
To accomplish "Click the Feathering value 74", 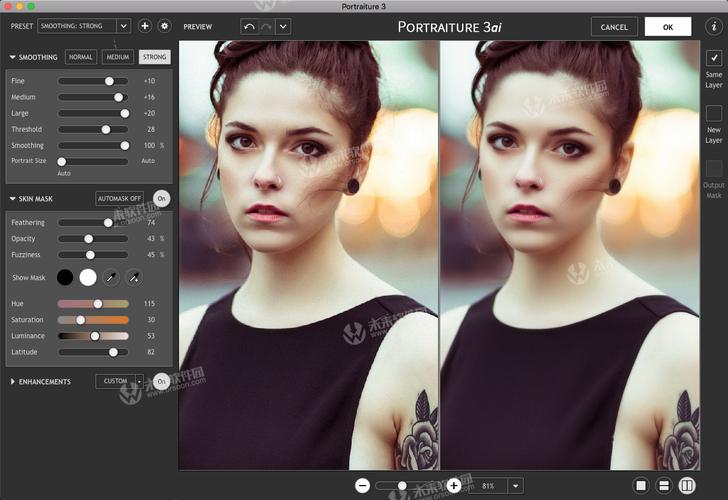I will click(x=151, y=222).
